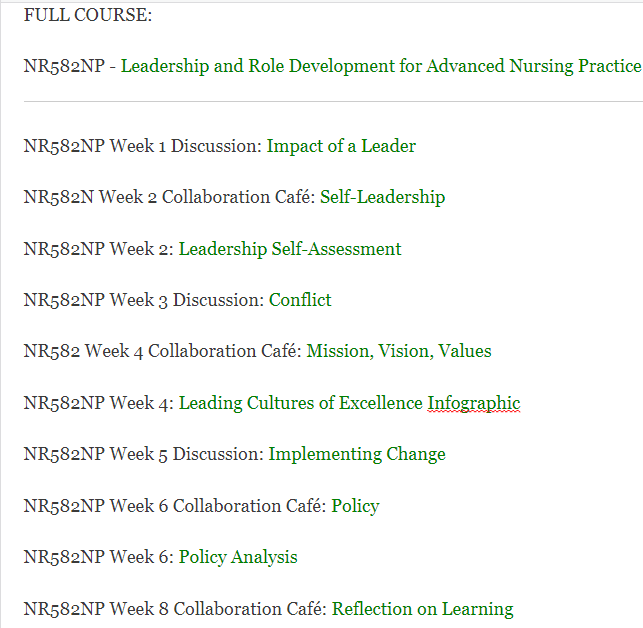
Task: Click the NR582NP Week 1 Discussion label
Action: click(142, 146)
